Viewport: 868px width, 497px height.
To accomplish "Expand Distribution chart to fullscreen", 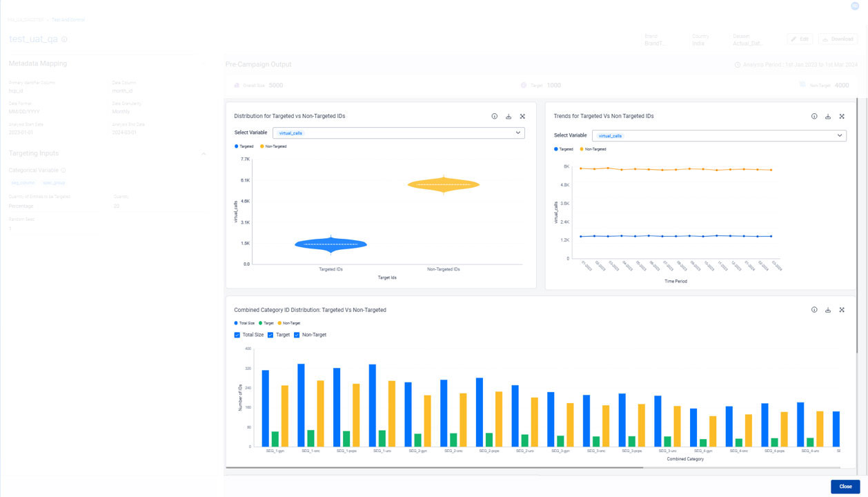I will click(x=522, y=117).
